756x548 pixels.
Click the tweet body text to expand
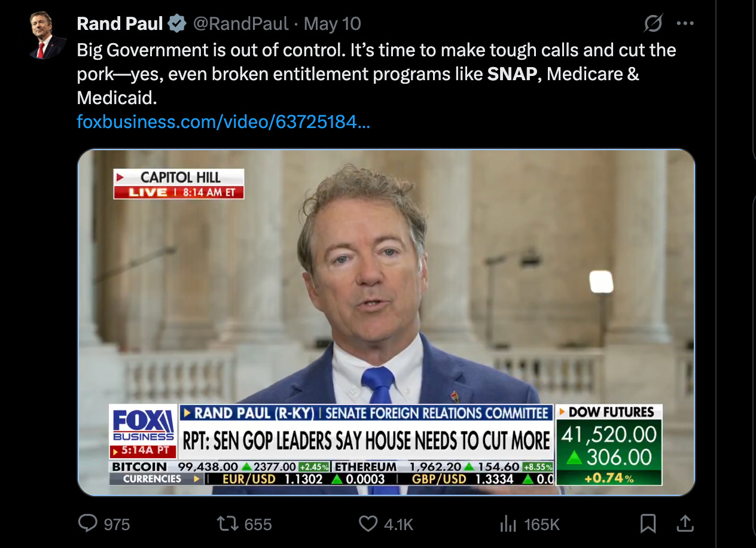(x=376, y=73)
